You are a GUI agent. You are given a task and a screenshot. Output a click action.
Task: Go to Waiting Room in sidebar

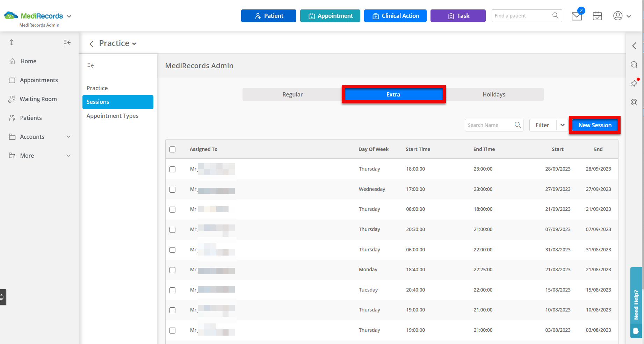click(38, 99)
